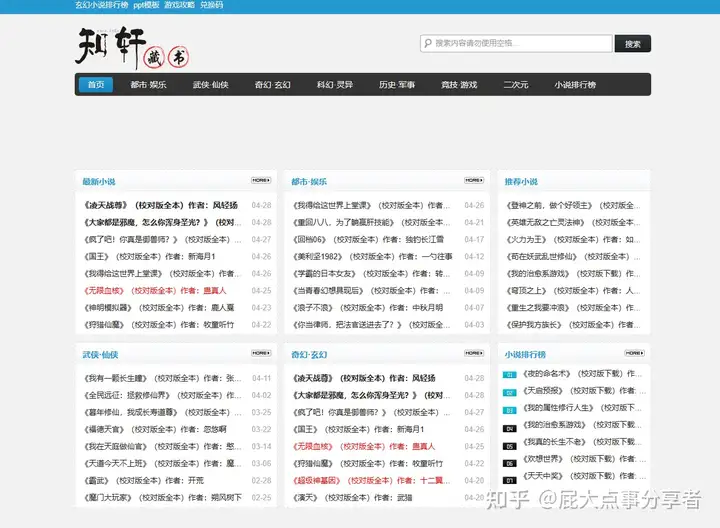Open the 游戏攻略 top link
Viewport: 720px width, 528px height.
(180, 5)
